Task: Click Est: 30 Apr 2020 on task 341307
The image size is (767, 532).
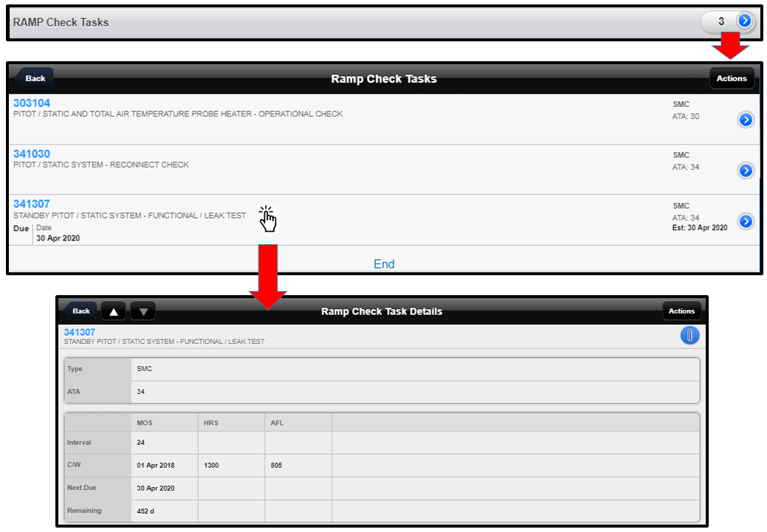Action: (700, 228)
